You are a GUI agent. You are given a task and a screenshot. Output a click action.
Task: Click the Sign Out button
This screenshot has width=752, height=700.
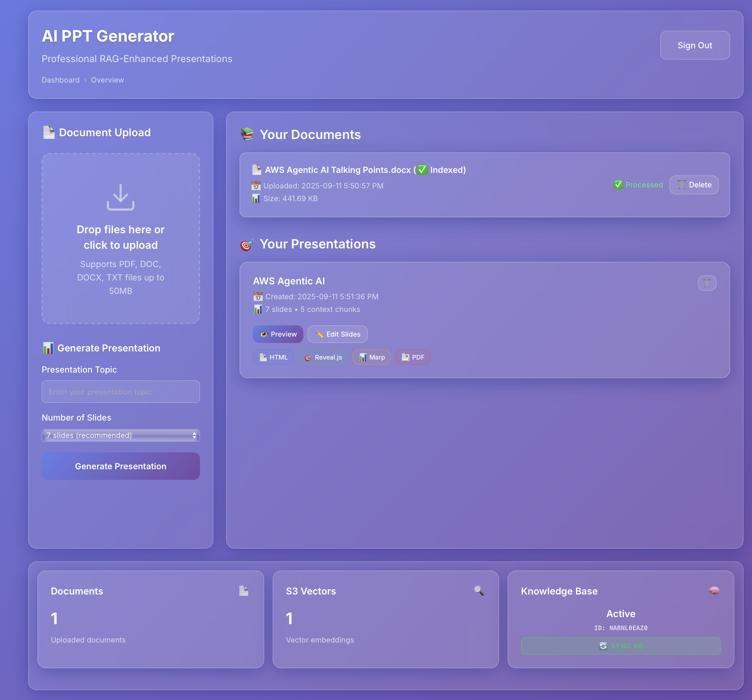695,45
